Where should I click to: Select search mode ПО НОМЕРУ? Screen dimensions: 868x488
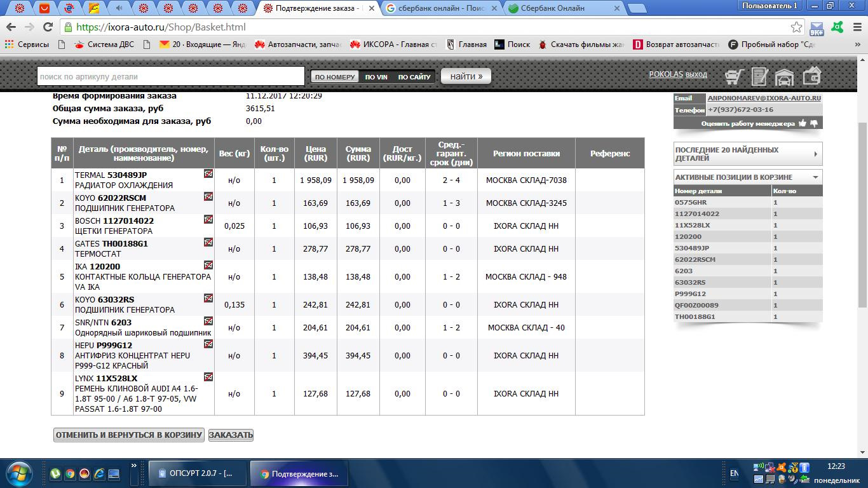[x=335, y=77]
